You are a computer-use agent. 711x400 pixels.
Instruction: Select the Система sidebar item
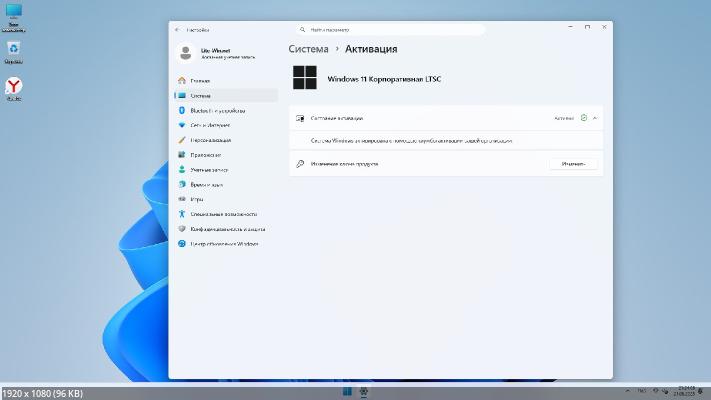pyautogui.click(x=201, y=96)
